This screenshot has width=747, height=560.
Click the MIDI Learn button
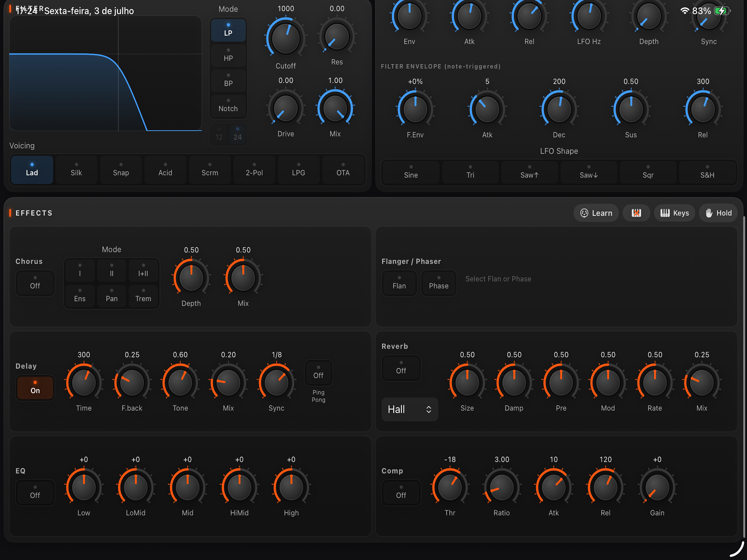click(596, 213)
